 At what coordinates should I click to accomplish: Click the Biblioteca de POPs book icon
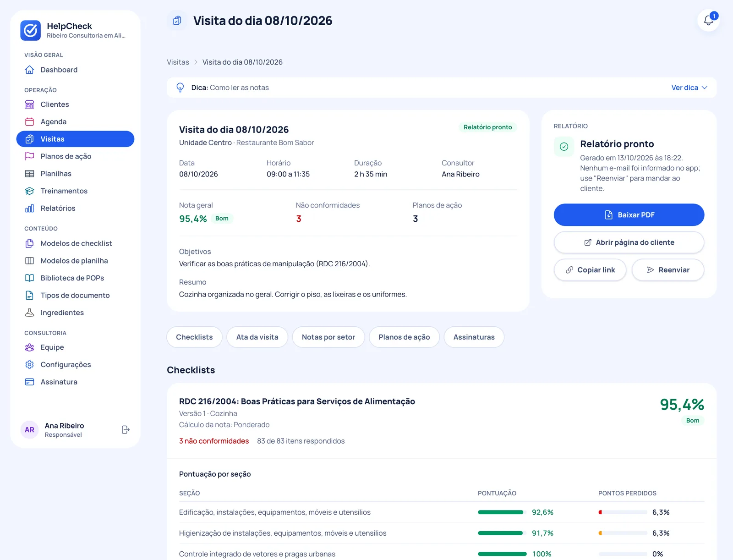[29, 278]
